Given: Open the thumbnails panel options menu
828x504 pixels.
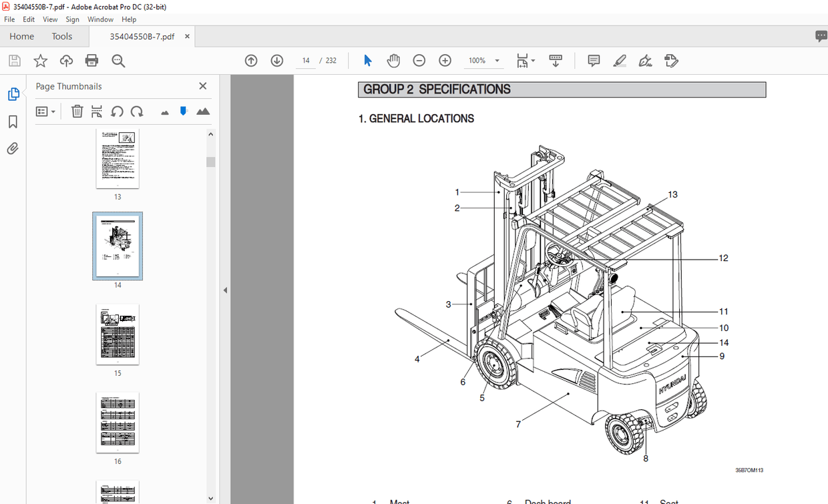Looking at the screenshot, I should [x=45, y=111].
